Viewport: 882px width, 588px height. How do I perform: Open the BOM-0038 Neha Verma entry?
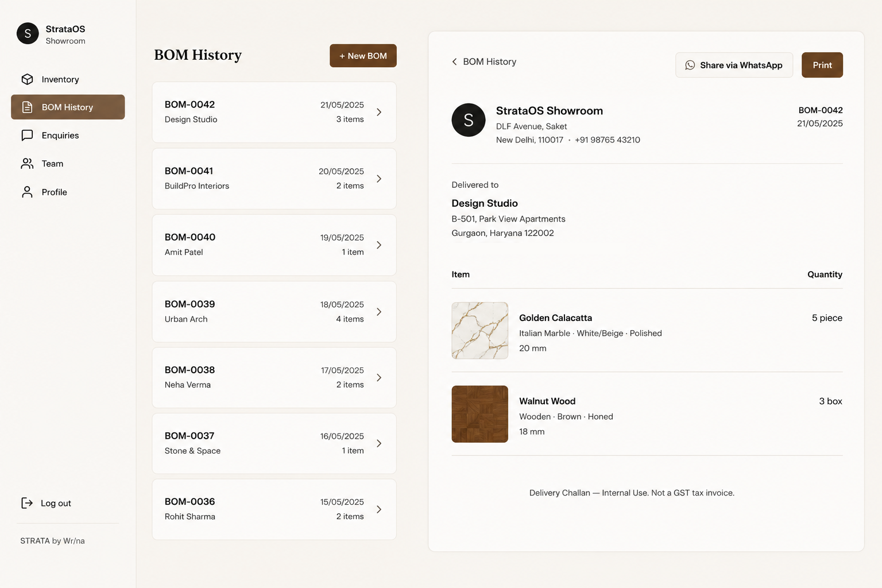[x=274, y=377]
